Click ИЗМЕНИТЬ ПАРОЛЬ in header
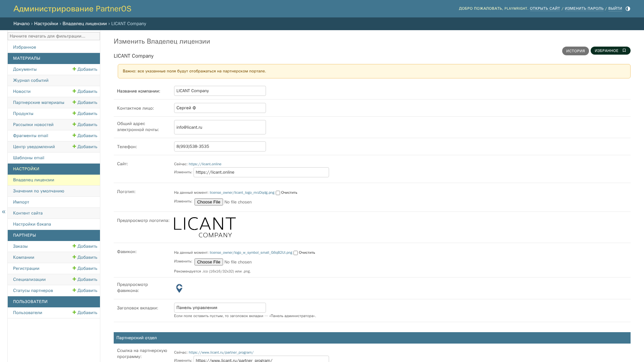644x362 pixels. pos(584,9)
